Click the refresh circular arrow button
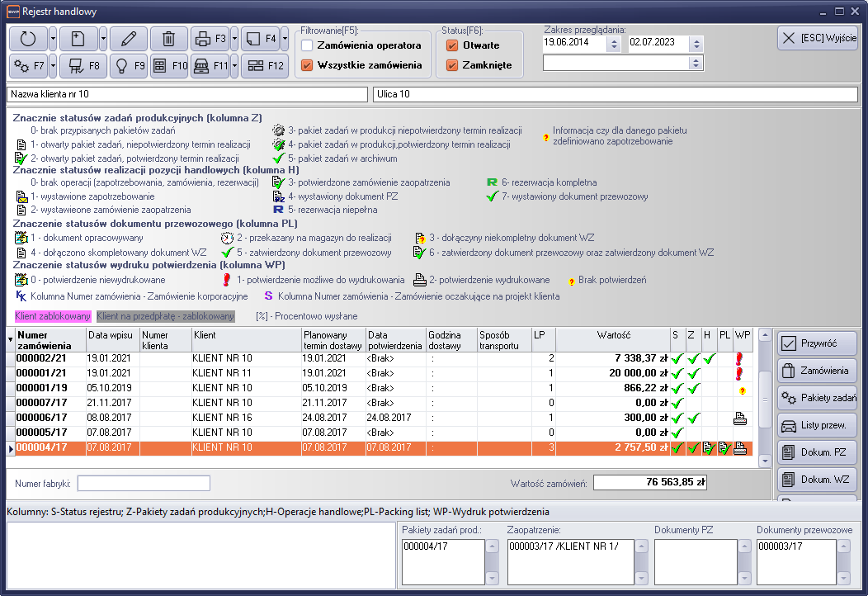This screenshot has width=868, height=596. point(28,38)
